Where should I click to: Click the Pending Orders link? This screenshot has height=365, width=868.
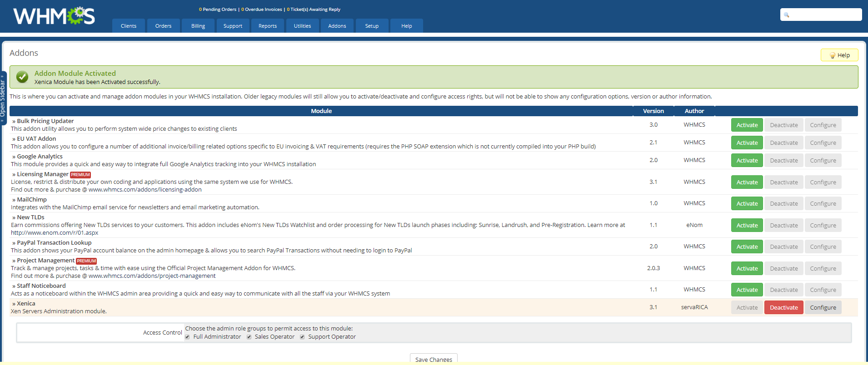click(218, 10)
